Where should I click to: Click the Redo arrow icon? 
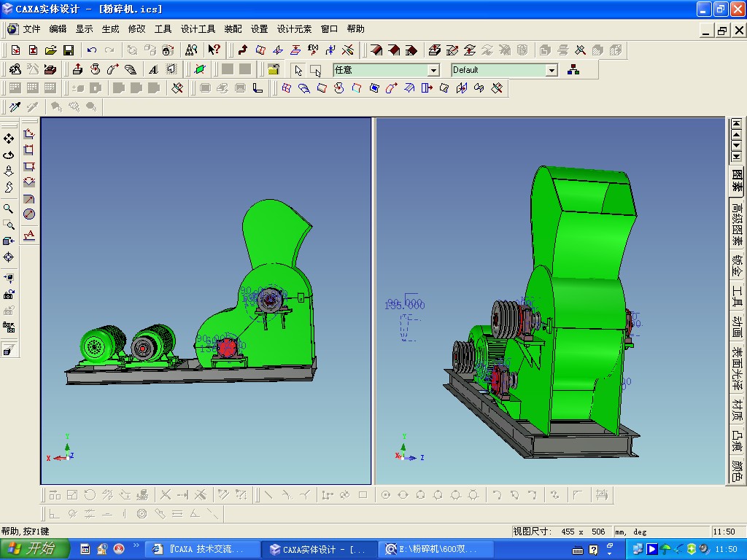pyautogui.click(x=109, y=50)
